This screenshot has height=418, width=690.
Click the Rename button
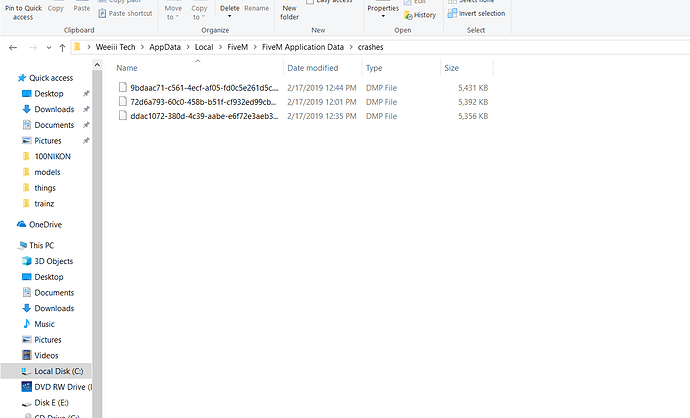coord(257,8)
